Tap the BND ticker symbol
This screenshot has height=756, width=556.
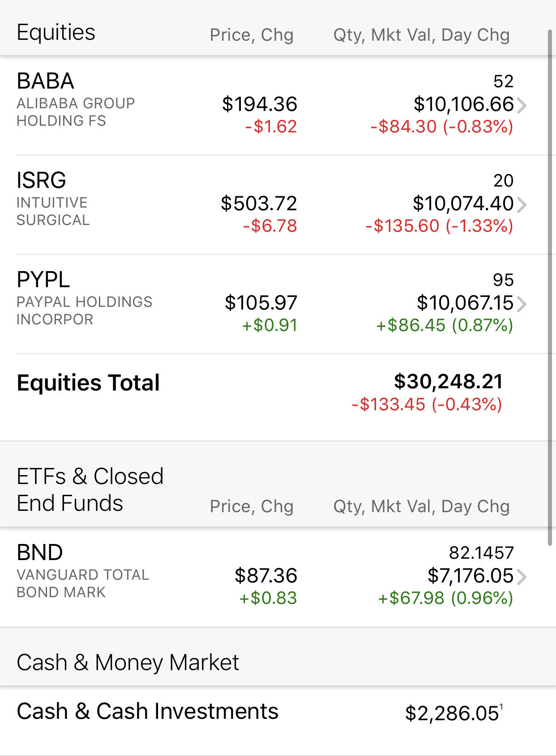point(39,552)
